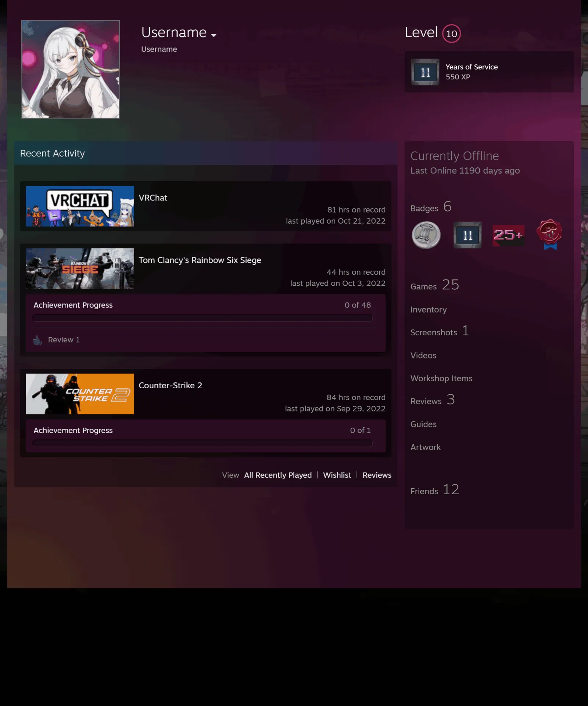Open the profile avatar image
Image resolution: width=588 pixels, height=706 pixels.
click(71, 69)
